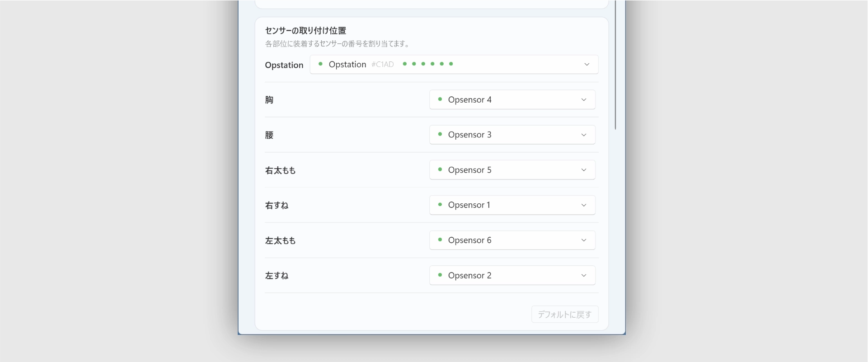Click the センサーの取り付け位置 heading
Viewport: 868px width, 362px height.
coord(305,31)
